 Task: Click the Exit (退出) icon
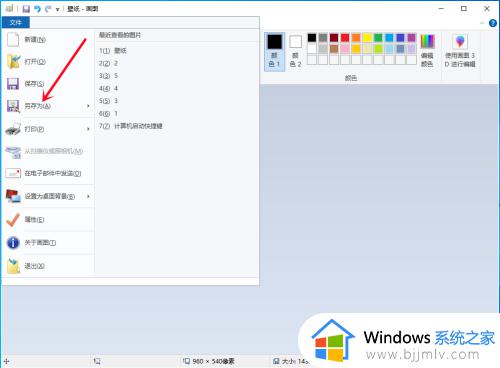point(13,266)
